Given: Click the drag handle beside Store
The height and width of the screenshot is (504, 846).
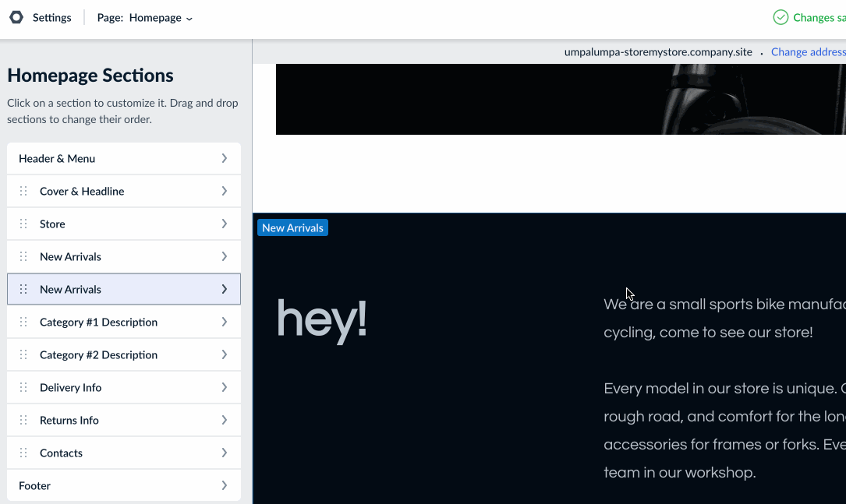Looking at the screenshot, I should pyautogui.click(x=23, y=224).
